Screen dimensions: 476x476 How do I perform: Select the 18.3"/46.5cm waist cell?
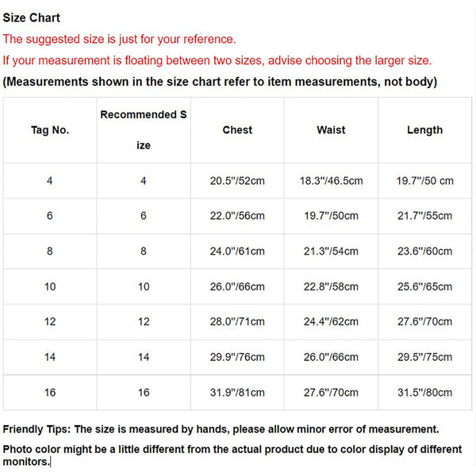pyautogui.click(x=331, y=181)
